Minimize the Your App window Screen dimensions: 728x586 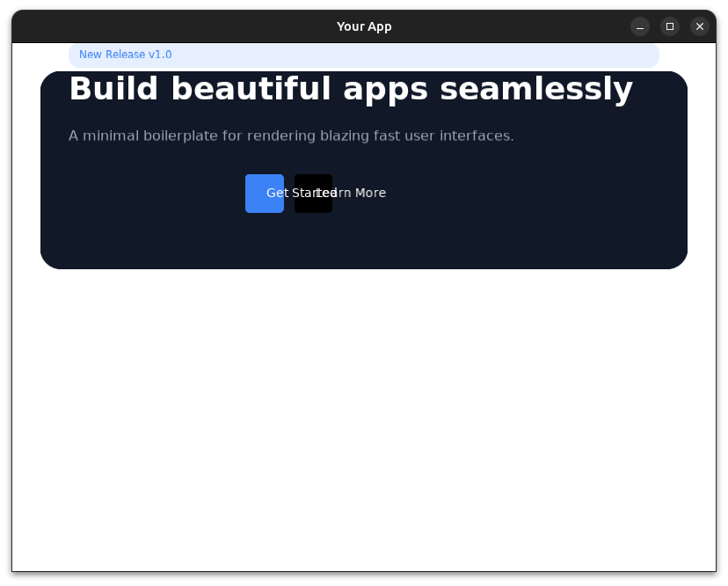[x=640, y=26]
